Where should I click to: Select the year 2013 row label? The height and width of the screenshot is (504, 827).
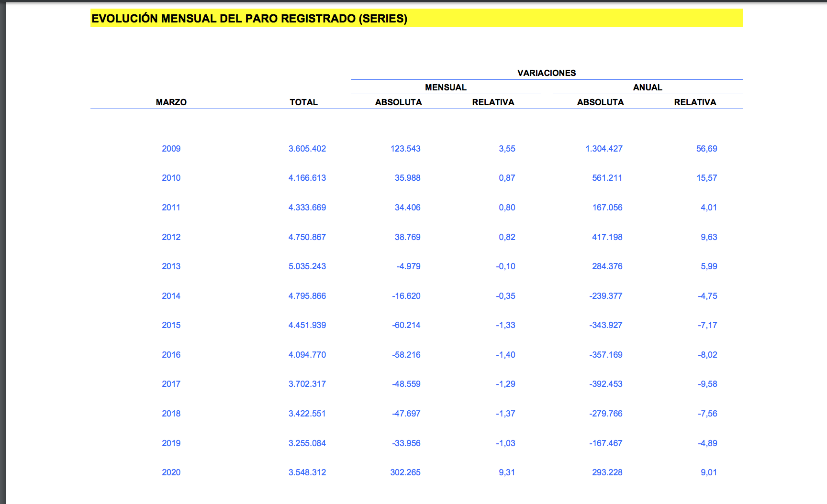[x=171, y=266]
